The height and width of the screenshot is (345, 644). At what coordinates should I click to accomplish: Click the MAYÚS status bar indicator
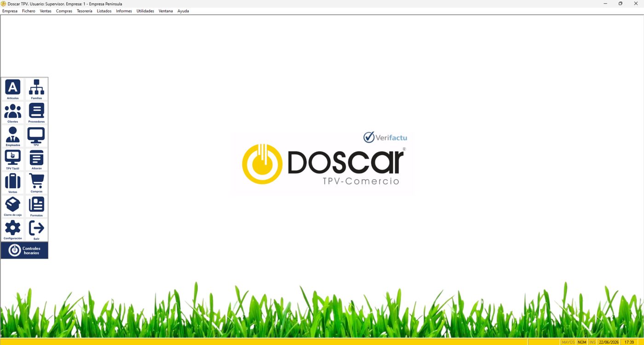[x=568, y=342]
